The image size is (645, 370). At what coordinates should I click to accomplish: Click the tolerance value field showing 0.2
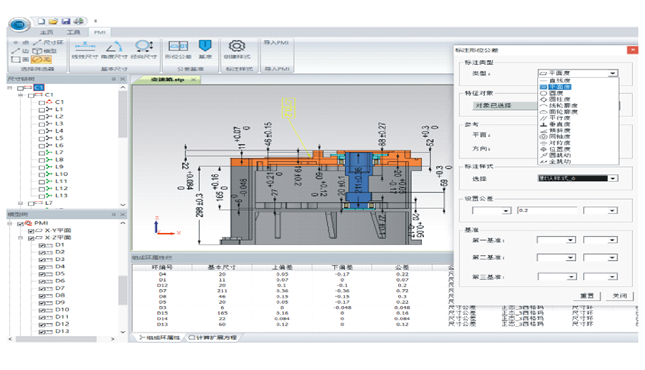pyautogui.click(x=547, y=210)
